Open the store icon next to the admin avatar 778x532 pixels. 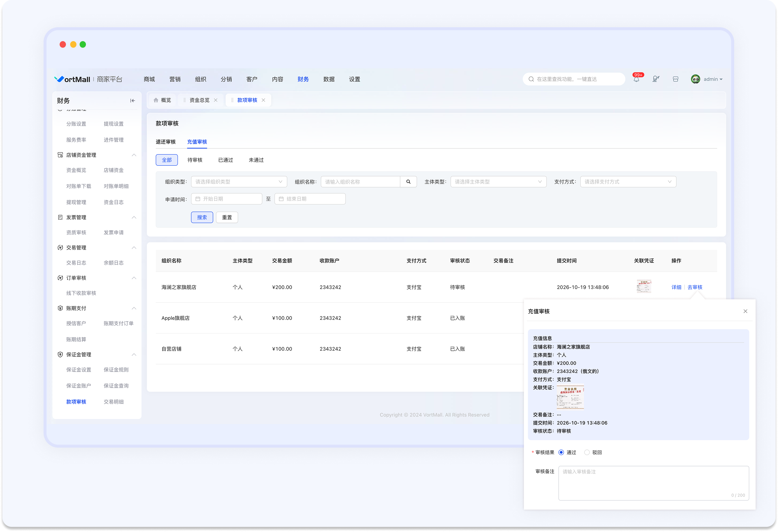(675, 79)
